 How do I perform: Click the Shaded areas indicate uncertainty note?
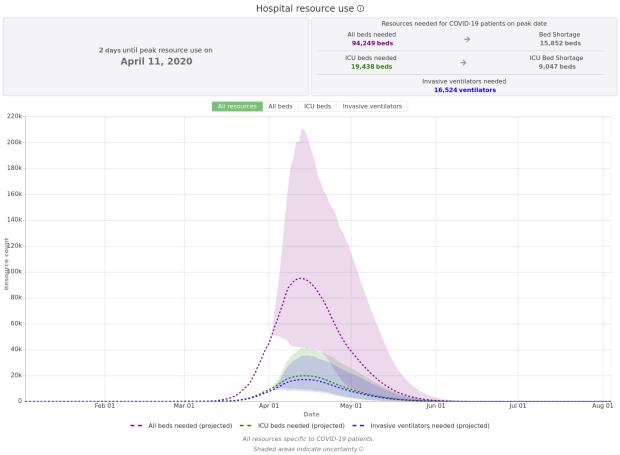point(305,449)
